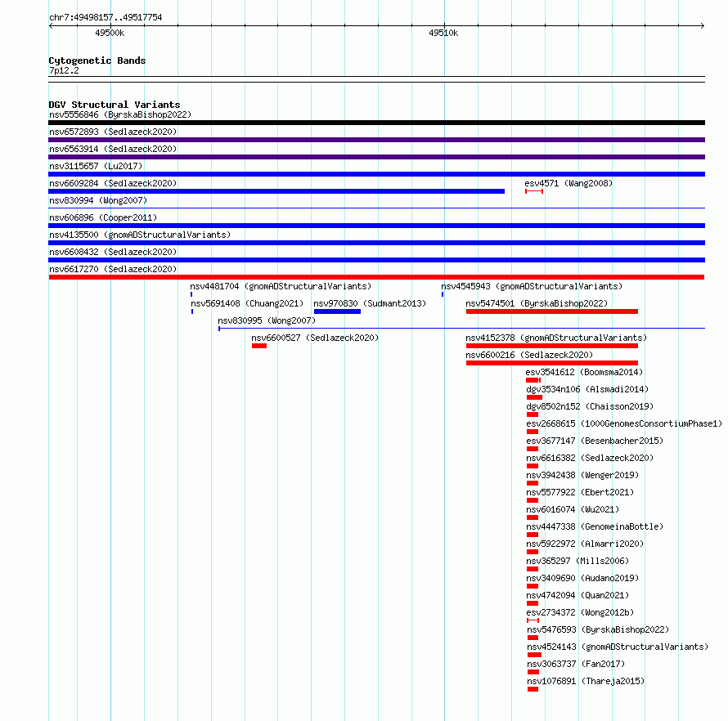Click the DGV Structural Variants track title

[x=115, y=105]
